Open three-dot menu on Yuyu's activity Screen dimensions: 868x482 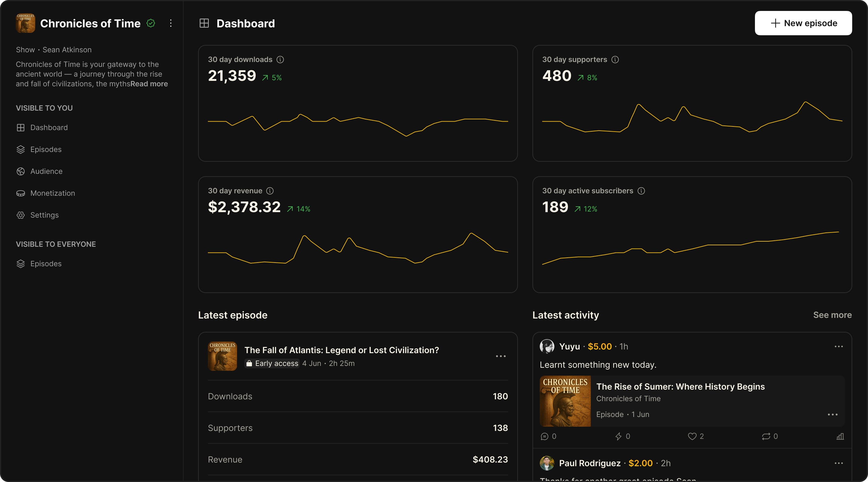click(x=838, y=346)
